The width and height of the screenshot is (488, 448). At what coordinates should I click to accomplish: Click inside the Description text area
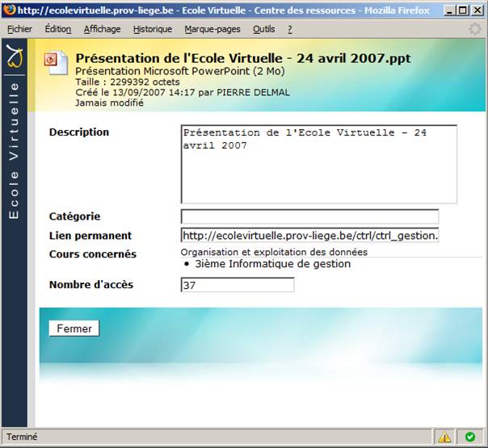(318, 164)
